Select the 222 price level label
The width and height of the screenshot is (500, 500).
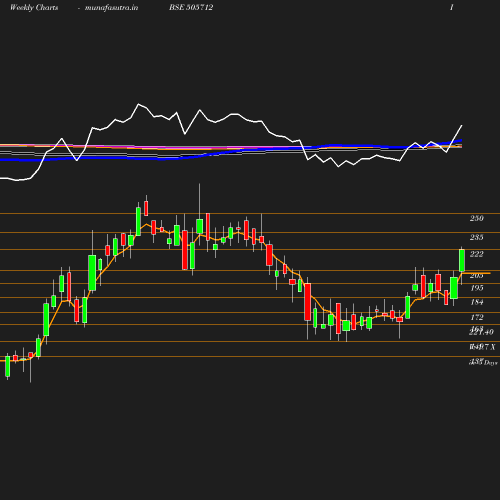[477, 254]
